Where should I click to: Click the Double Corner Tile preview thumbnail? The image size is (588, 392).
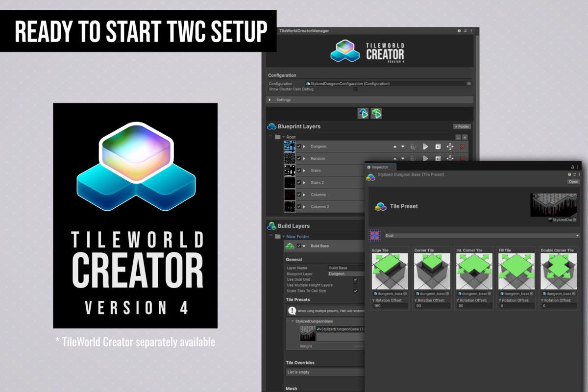(x=559, y=271)
